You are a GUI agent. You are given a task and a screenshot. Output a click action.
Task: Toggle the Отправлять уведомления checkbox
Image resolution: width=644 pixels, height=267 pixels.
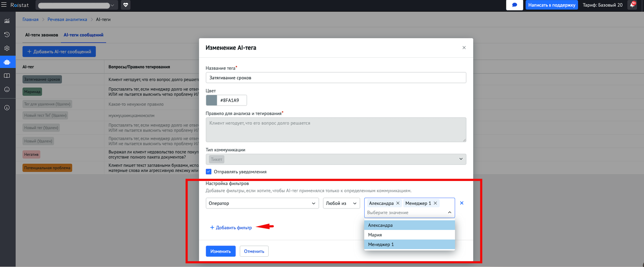coord(209,172)
